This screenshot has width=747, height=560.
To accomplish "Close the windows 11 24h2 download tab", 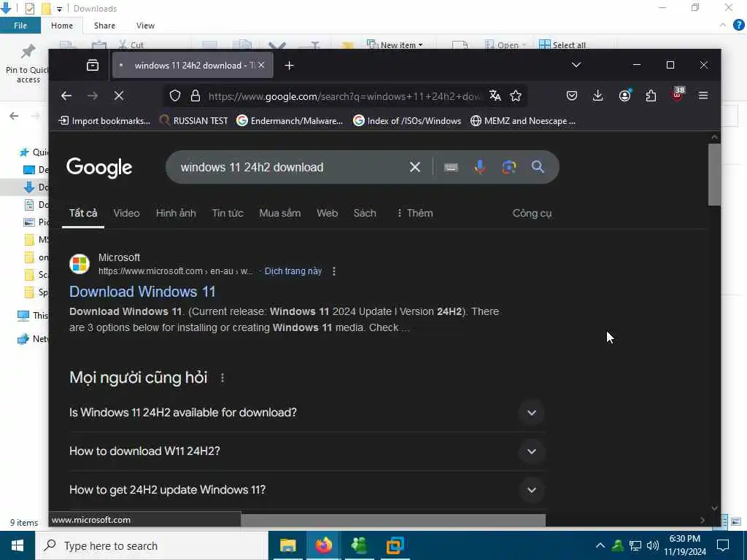I will click(261, 65).
